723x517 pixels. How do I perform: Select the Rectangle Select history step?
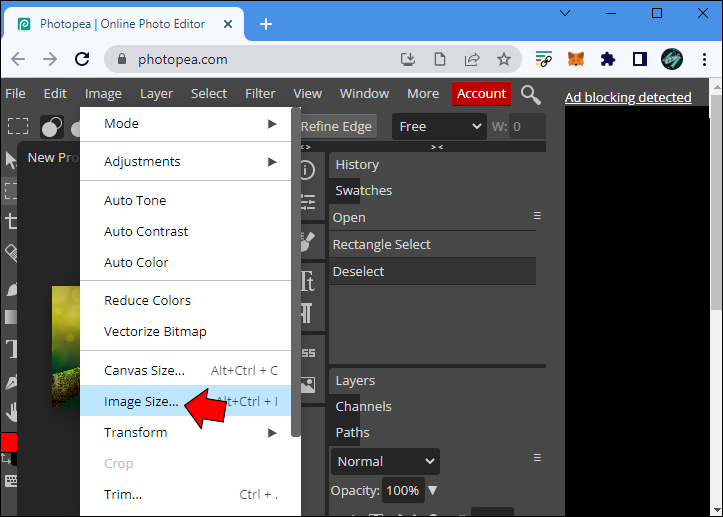coord(382,244)
